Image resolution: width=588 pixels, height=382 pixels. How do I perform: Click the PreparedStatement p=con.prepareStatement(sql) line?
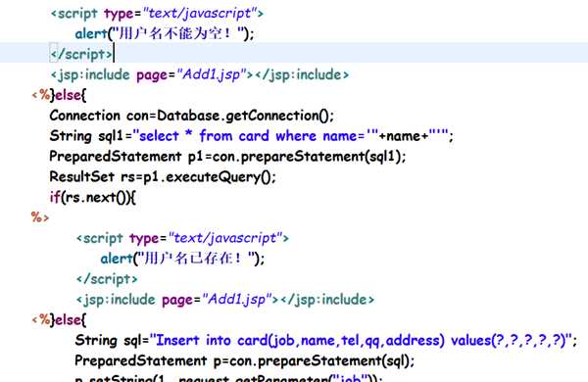pyautogui.click(x=244, y=360)
